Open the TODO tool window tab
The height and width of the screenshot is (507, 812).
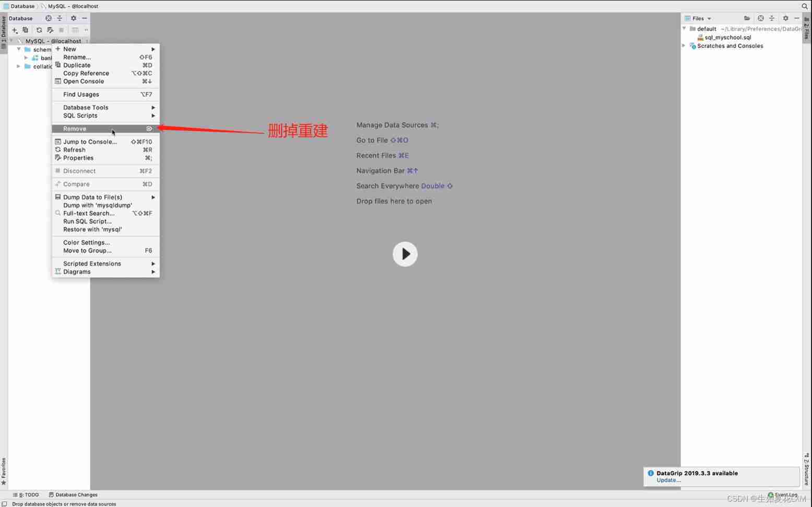pyautogui.click(x=26, y=495)
